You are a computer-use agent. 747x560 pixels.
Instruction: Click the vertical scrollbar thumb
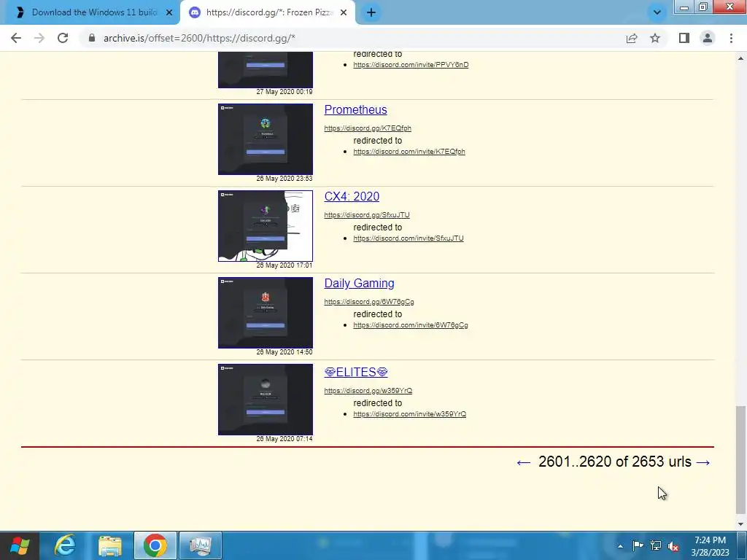point(740,459)
